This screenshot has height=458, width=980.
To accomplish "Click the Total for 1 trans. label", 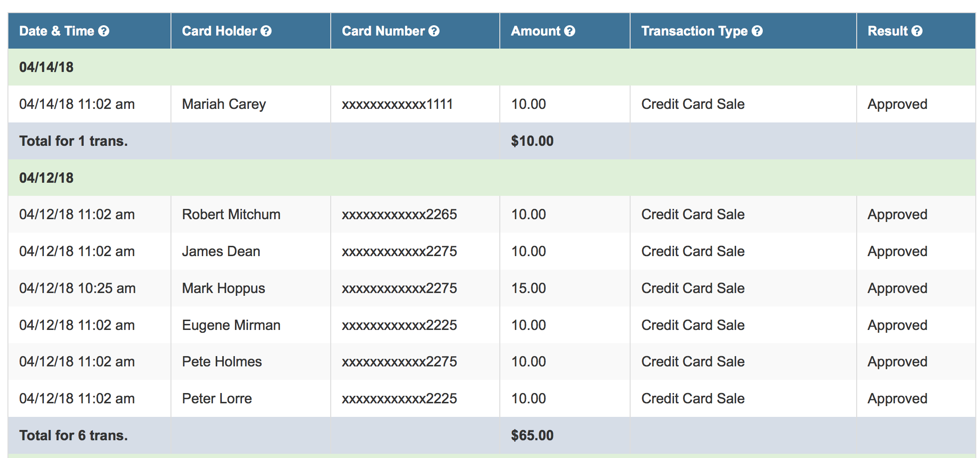I will point(73,141).
